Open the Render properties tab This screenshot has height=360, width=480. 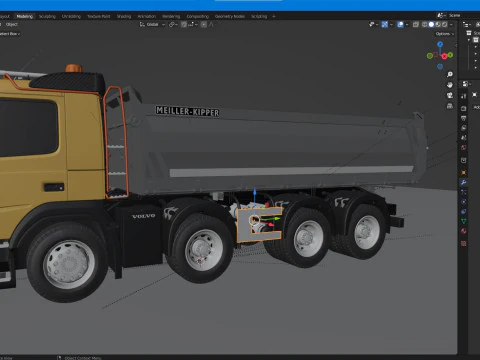[x=464, y=108]
